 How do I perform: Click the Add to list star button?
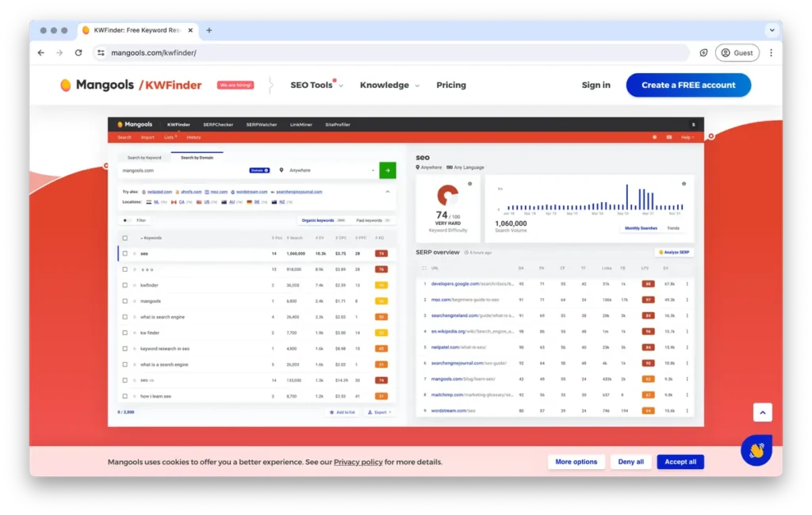tap(343, 413)
